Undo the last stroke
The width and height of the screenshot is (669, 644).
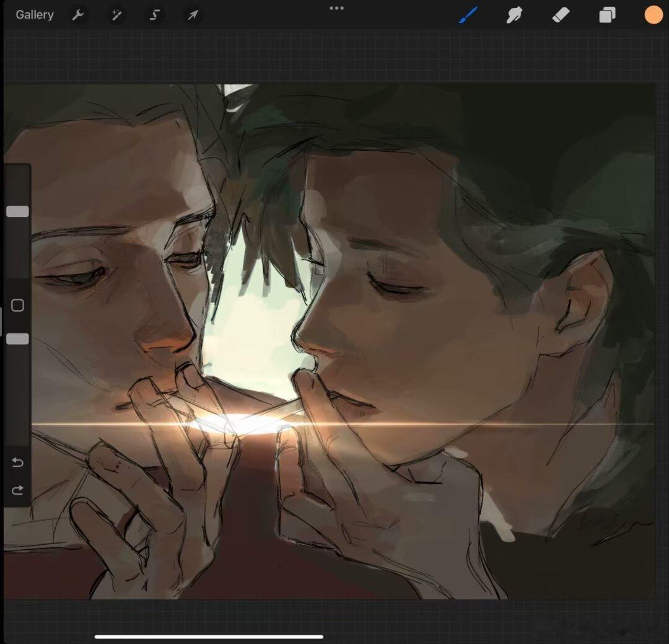click(x=17, y=462)
